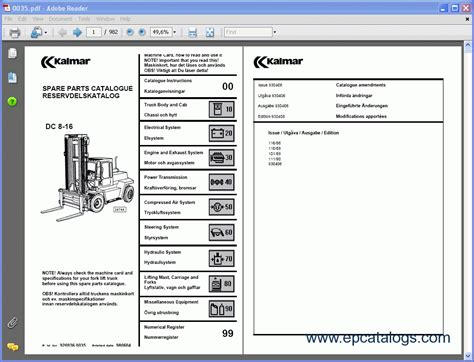This screenshot has height=362, width=474.
Task: Click the Find search field
Action: pos(248,32)
